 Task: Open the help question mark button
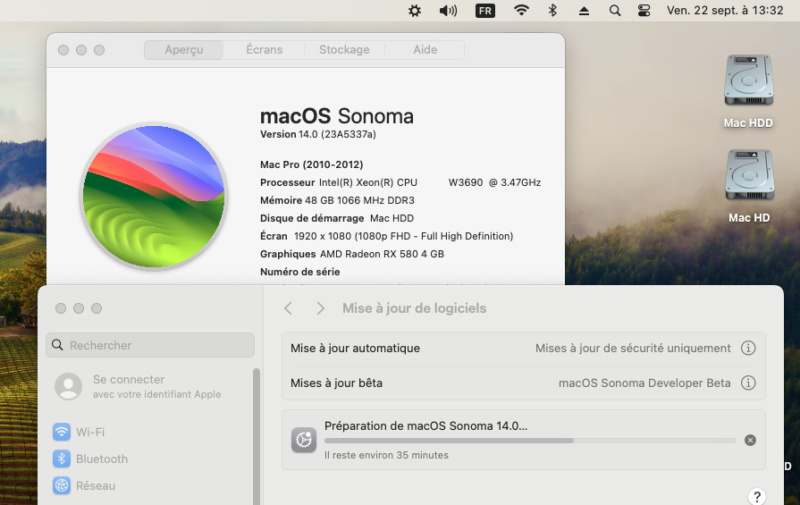click(x=757, y=496)
